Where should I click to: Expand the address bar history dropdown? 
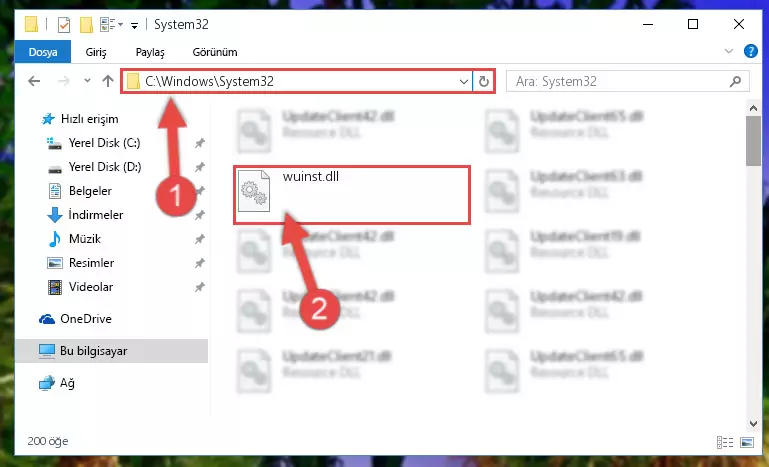(463, 81)
